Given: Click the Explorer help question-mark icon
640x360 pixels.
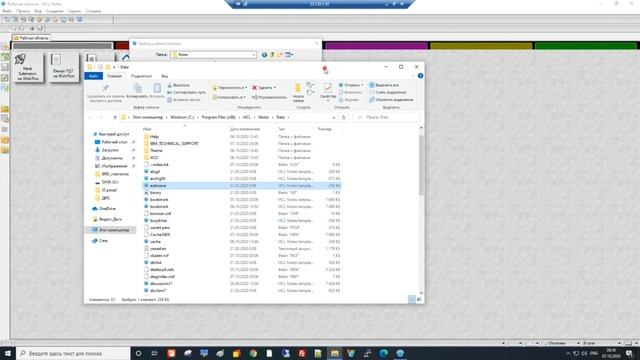Looking at the screenshot, I should [420, 76].
